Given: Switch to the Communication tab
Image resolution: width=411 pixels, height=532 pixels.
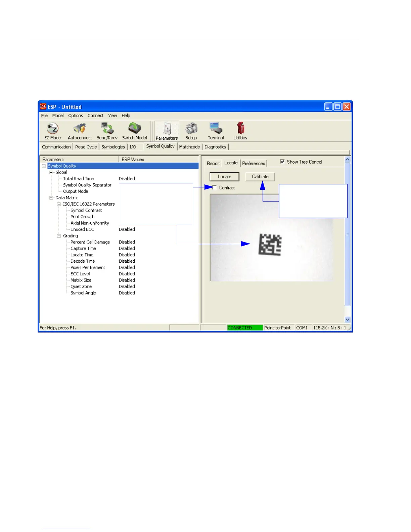Looking at the screenshot, I should pyautogui.click(x=56, y=147).
